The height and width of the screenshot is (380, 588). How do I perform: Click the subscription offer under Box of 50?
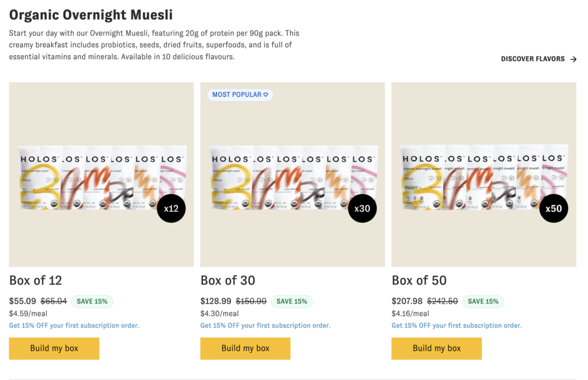coord(457,325)
